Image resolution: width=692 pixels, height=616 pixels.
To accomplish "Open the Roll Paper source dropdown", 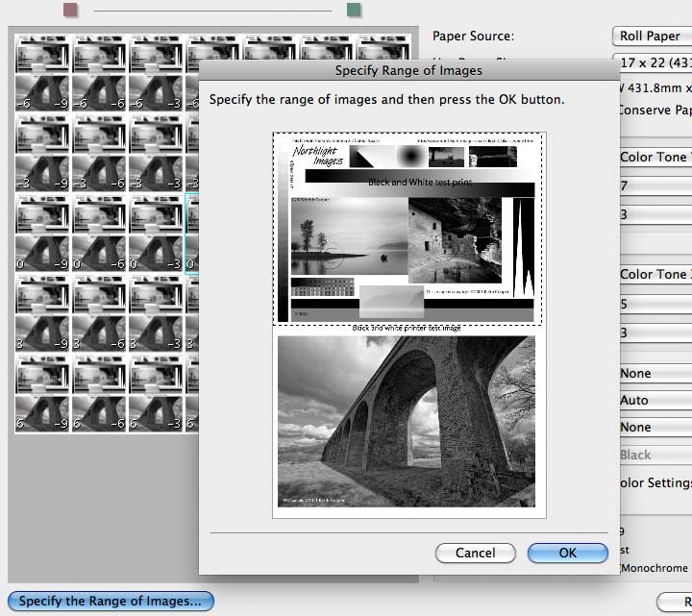I will [652, 37].
